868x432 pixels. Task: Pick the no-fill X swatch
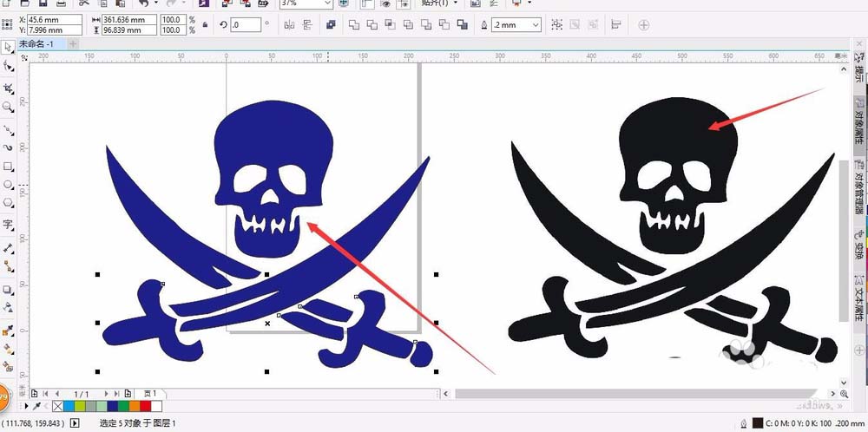click(58, 406)
